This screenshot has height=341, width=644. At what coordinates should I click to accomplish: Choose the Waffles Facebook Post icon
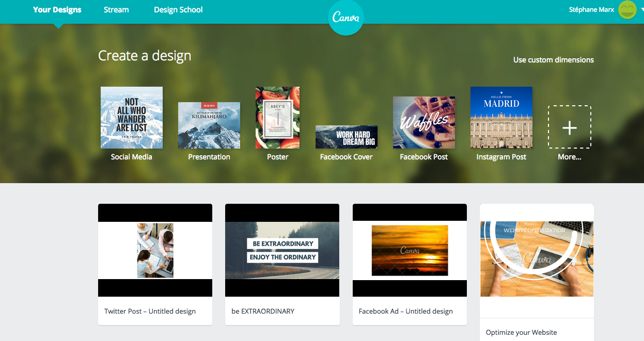(x=423, y=122)
